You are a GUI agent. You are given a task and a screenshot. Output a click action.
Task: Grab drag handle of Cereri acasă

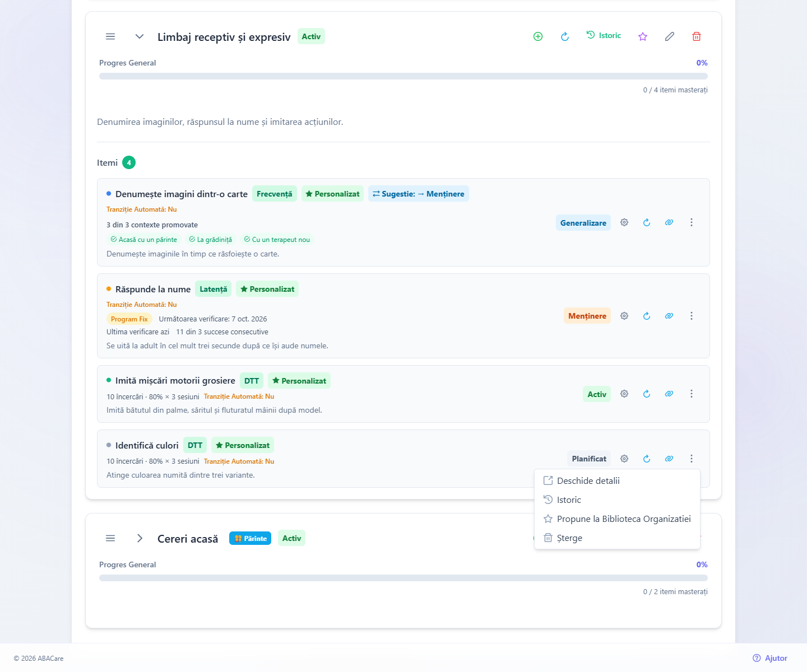110,538
